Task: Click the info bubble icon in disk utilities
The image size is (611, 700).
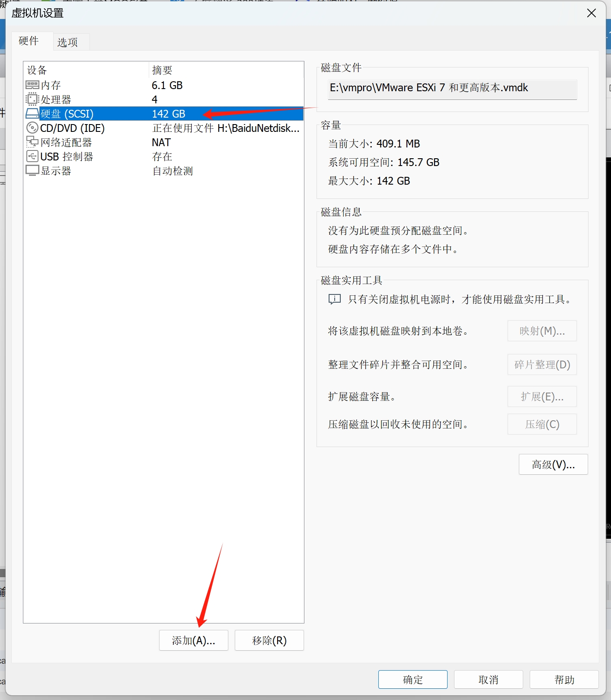Action: 335,299
